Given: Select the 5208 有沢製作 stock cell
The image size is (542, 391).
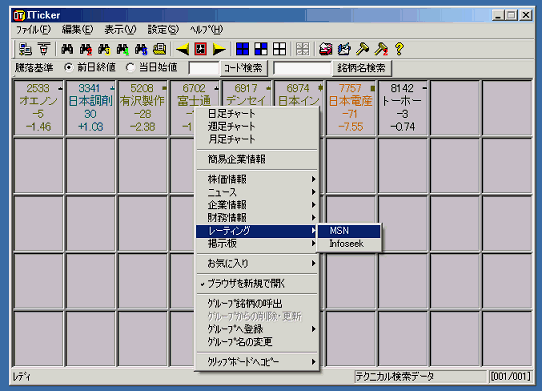Looking at the screenshot, I should [143, 108].
